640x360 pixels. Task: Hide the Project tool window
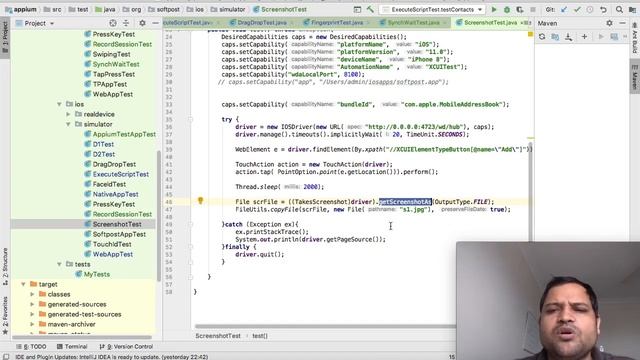[155, 23]
